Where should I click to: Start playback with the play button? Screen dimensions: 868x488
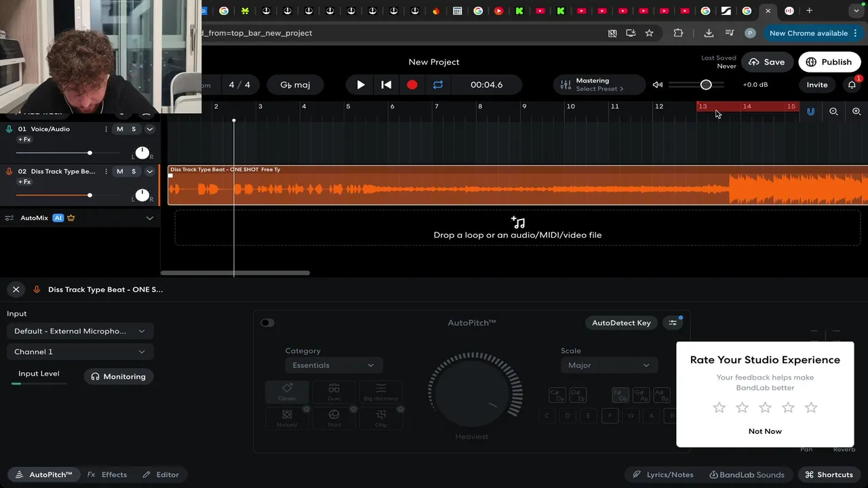pos(361,85)
